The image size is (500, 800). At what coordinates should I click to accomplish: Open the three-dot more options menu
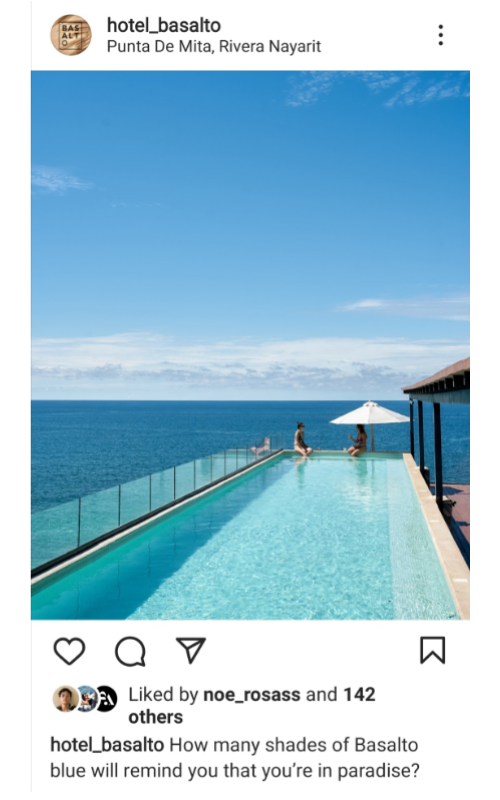pyautogui.click(x=441, y=35)
